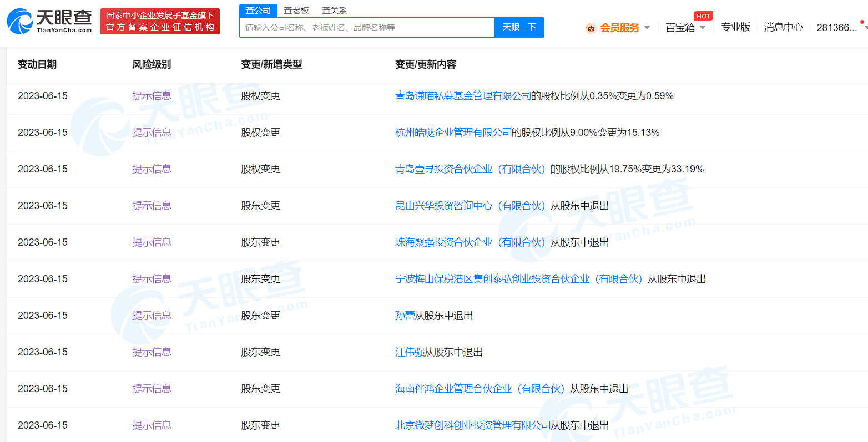Image resolution: width=868 pixels, height=442 pixels.
Task: Open 昆山兴华投资咨询中心 link
Action: 471,206
